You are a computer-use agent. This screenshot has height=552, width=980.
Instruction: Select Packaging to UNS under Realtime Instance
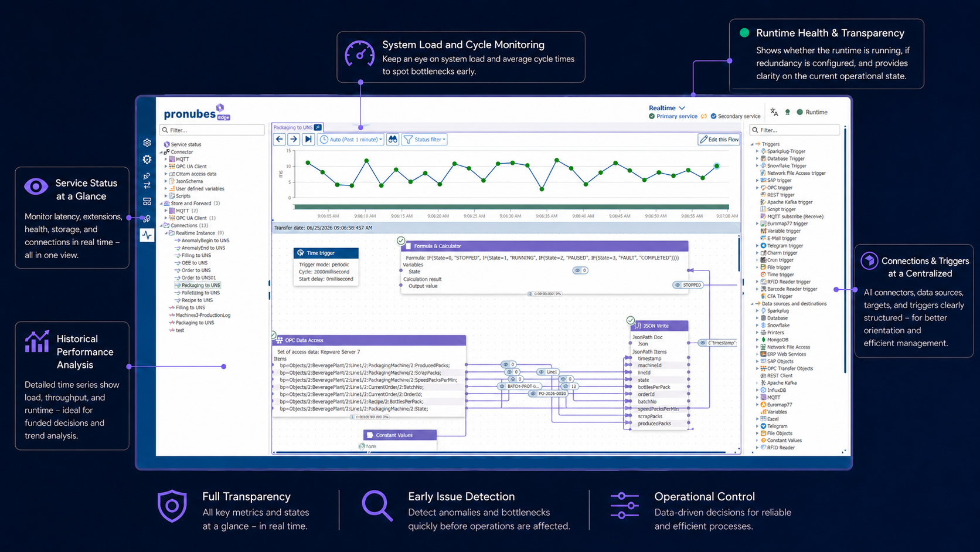200,285
